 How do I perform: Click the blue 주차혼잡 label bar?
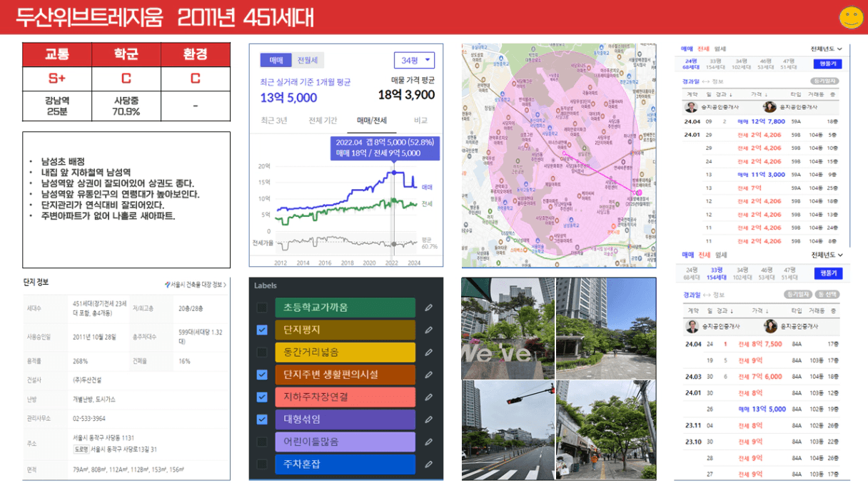345,464
